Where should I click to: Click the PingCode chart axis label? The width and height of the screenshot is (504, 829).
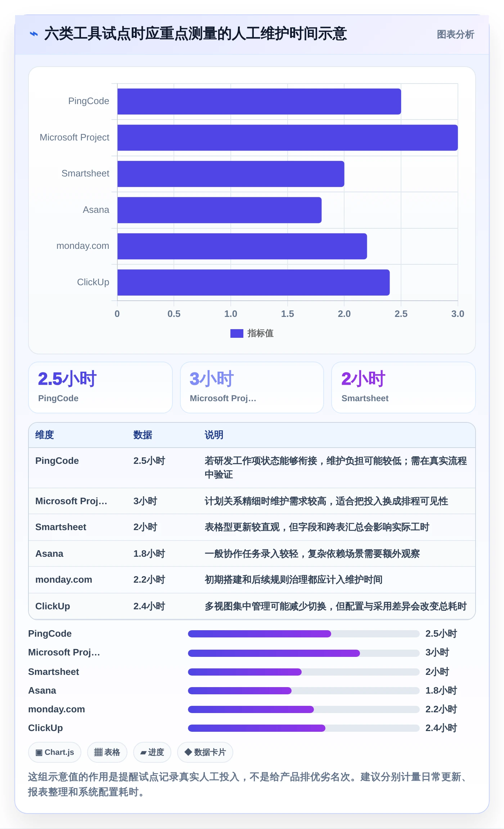pos(89,101)
